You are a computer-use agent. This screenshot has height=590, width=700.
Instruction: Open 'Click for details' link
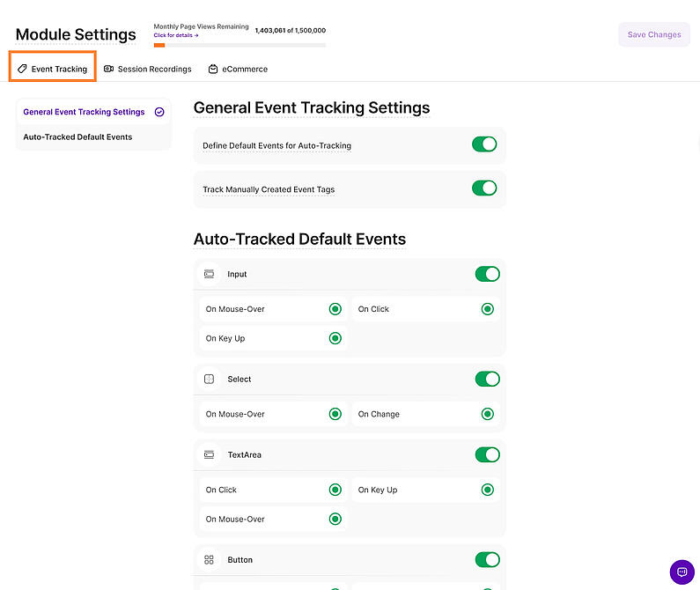click(176, 35)
